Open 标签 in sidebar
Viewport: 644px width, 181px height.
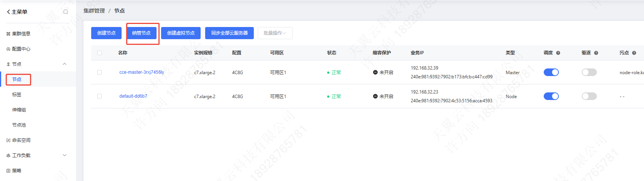point(17,95)
